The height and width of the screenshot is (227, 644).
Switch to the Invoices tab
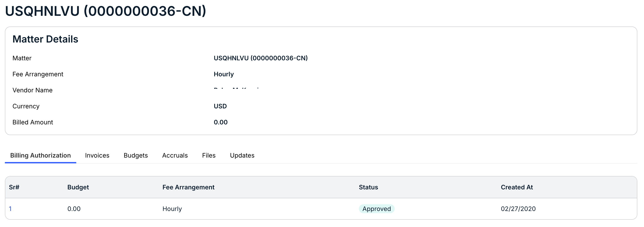pos(97,155)
